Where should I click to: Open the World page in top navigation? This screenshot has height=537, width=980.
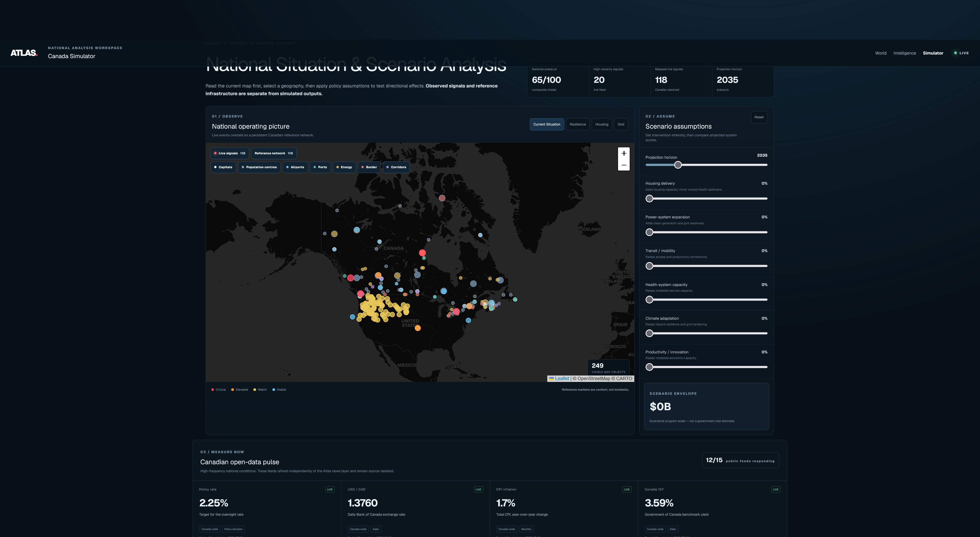[x=881, y=53]
